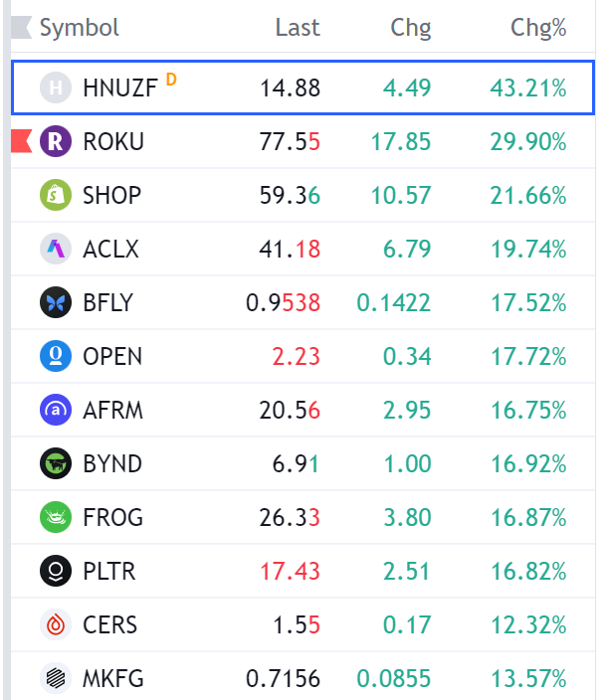Click the gray flag in header row
This screenshot has height=700, width=603.
(20, 28)
